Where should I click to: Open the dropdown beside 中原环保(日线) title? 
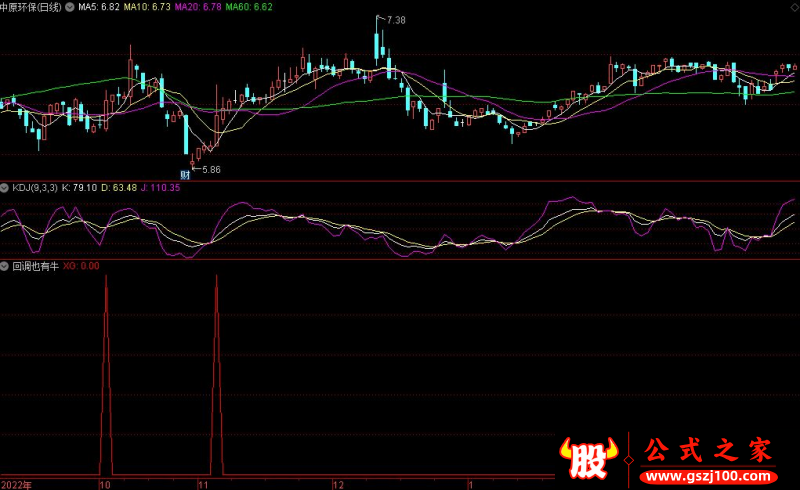click(x=69, y=7)
